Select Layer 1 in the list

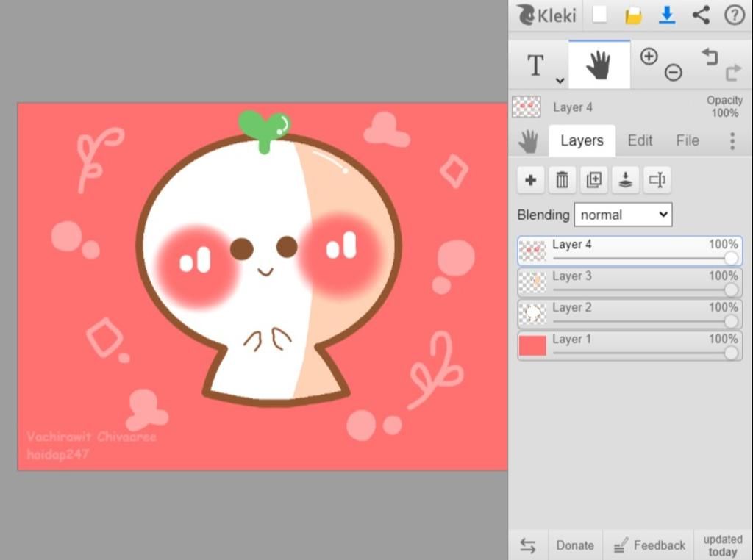click(630, 345)
